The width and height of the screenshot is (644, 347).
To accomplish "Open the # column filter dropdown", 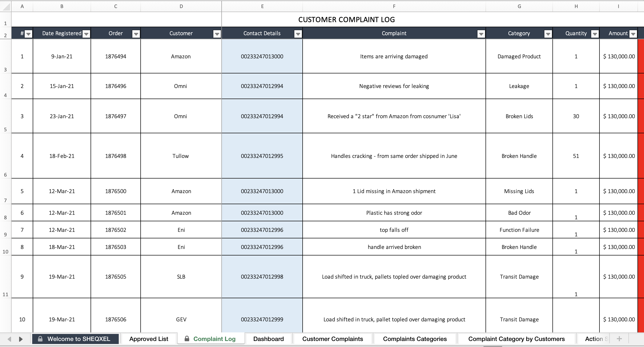I will pyautogui.click(x=28, y=34).
